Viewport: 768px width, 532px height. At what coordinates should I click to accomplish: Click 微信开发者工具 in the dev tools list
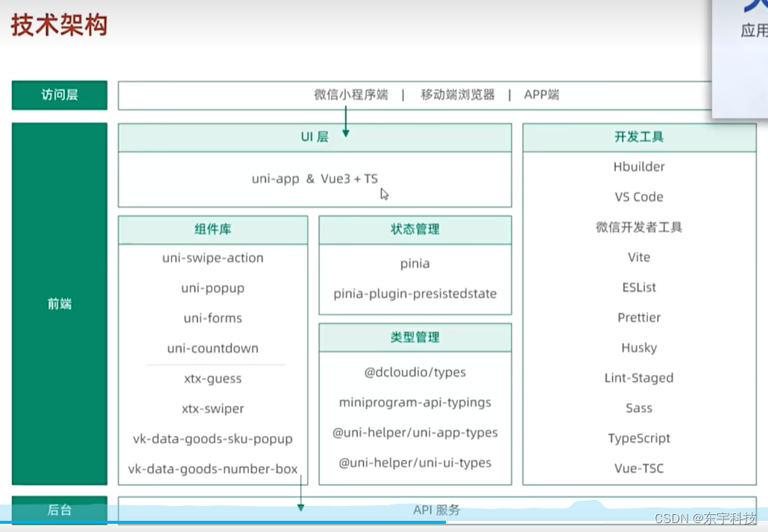coord(639,227)
